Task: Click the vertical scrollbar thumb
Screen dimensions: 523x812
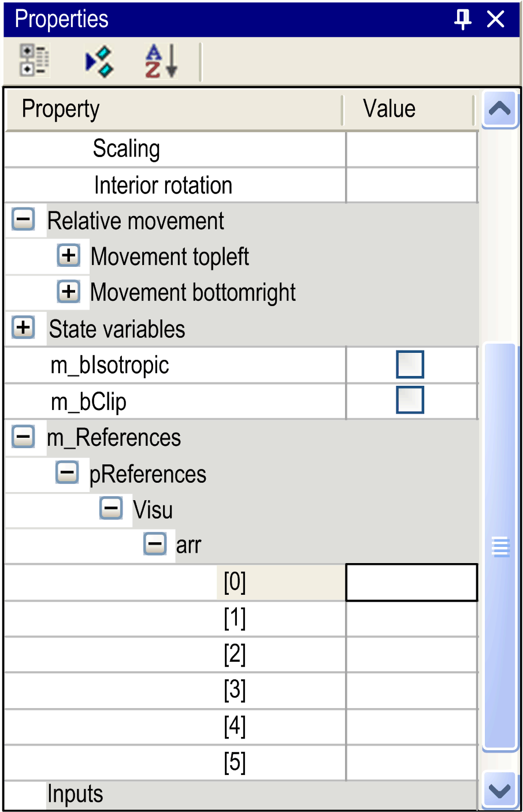Action: pyautogui.click(x=500, y=547)
